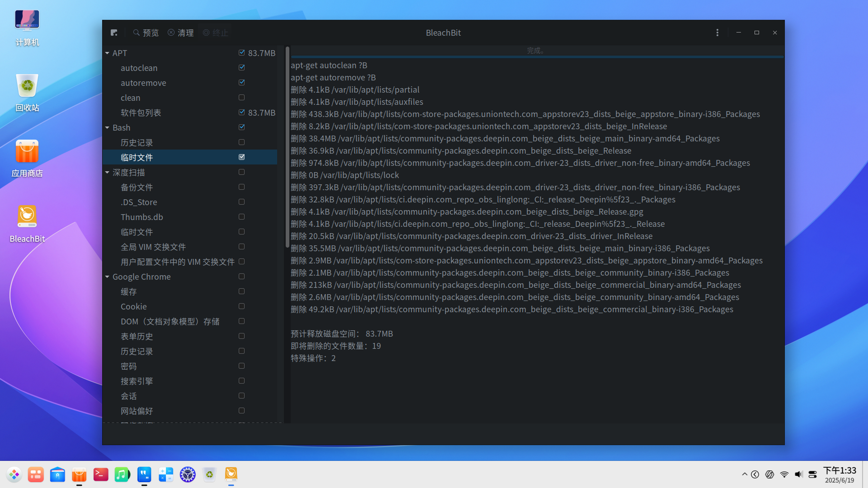Open the Recycle Bin desktop icon
868x488 pixels.
[27, 93]
